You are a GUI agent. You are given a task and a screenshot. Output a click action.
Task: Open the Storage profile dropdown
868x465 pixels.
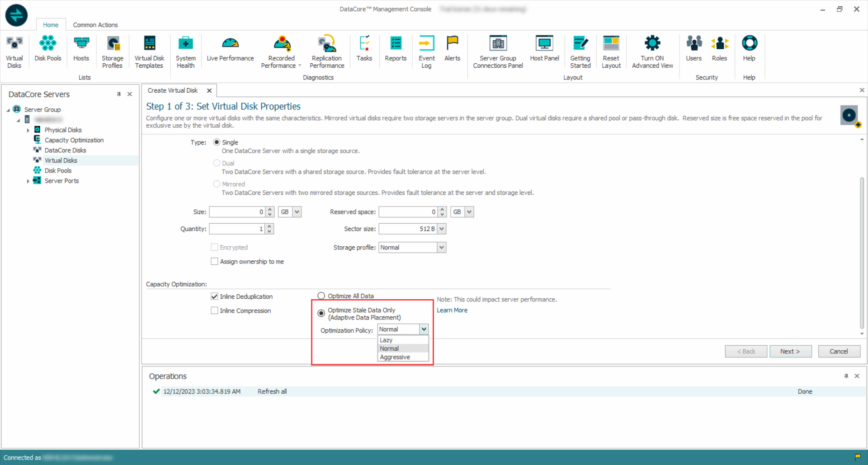coord(441,247)
